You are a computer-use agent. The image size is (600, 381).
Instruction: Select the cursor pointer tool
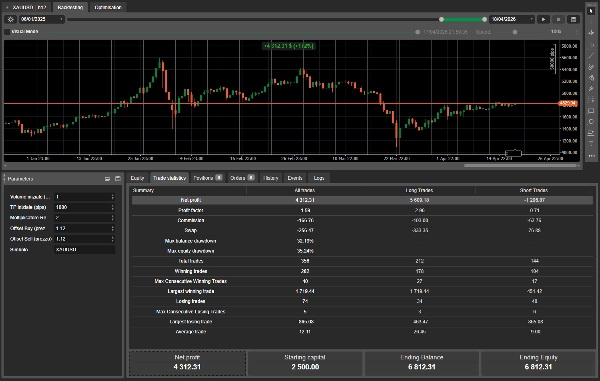click(591, 11)
